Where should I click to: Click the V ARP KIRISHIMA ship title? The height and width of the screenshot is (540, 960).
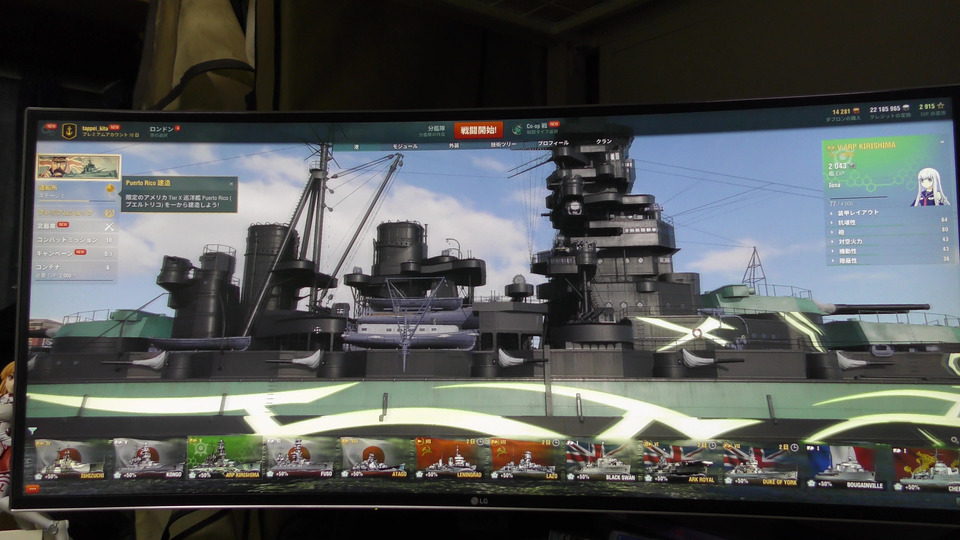(x=865, y=146)
